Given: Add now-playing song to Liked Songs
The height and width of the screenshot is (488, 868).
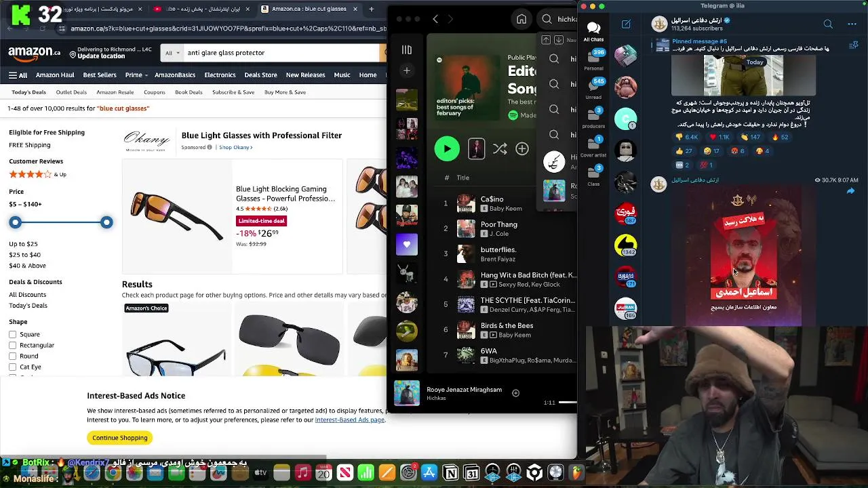Looking at the screenshot, I should coord(515,393).
